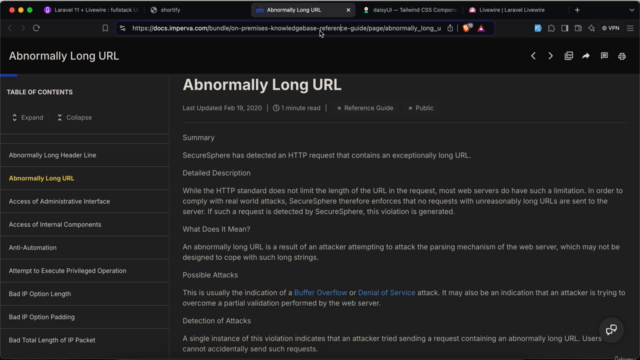The image size is (640, 360).
Task: Open the blue extension icon in toolbar
Action: tap(538, 28)
